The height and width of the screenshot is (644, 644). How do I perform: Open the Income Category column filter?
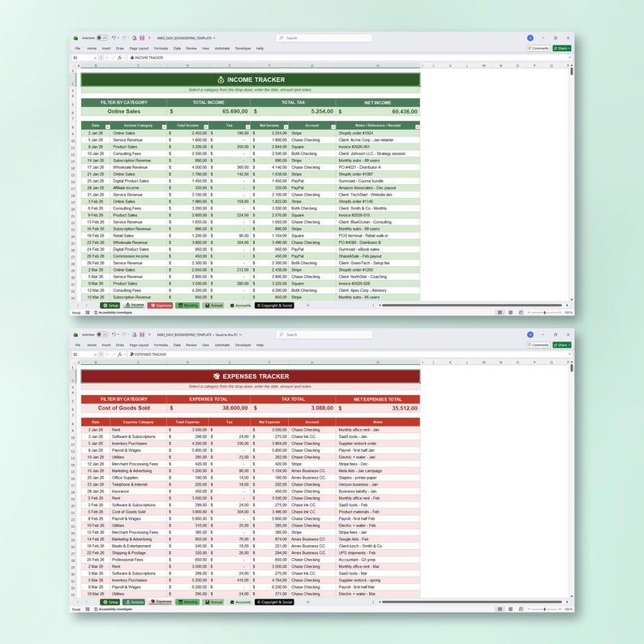[164, 127]
